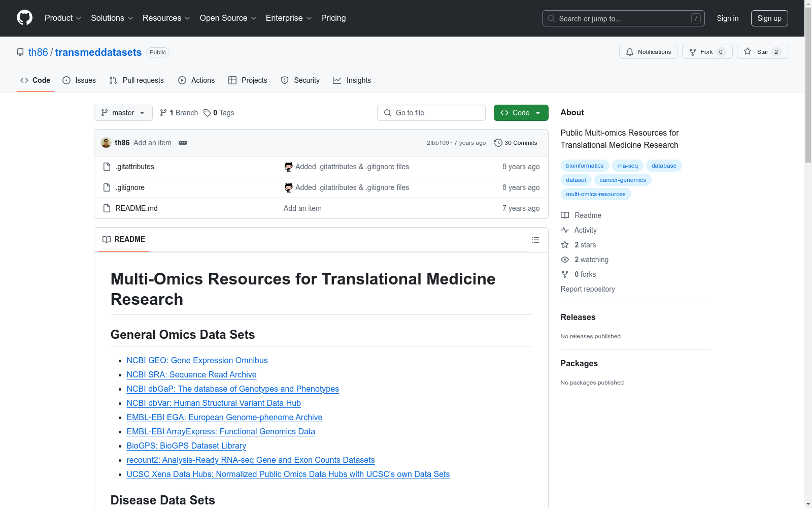Viewport: 812px width, 508px height.
Task: Open the th86 owner profile link
Action: click(38, 52)
